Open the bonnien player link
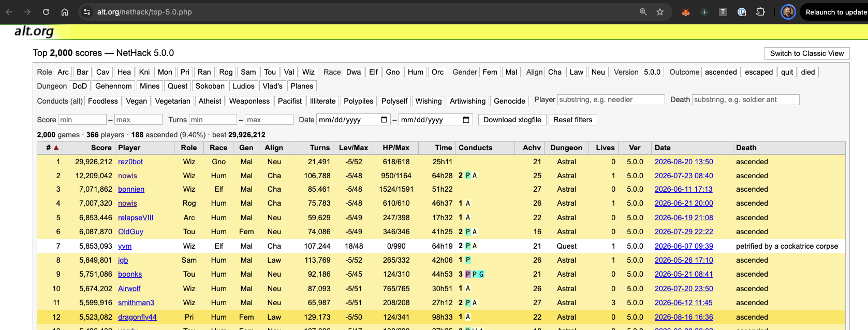The width and height of the screenshot is (868, 330). click(x=131, y=189)
